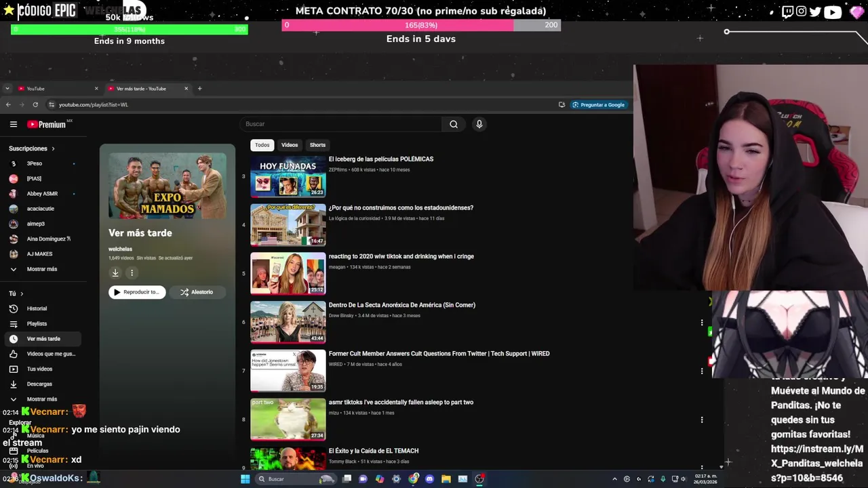
Task: Open '¿Por qué no construimos como los estadounidenses?' thumbnail
Action: pos(288,225)
